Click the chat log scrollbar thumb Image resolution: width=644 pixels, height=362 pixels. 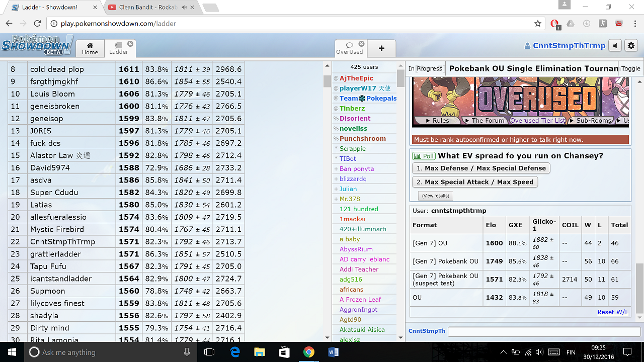[x=639, y=288]
